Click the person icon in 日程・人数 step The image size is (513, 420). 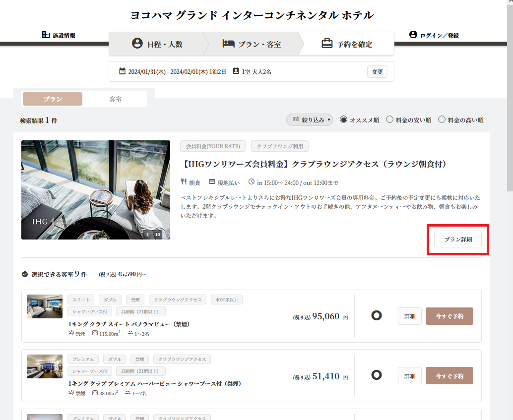137,43
